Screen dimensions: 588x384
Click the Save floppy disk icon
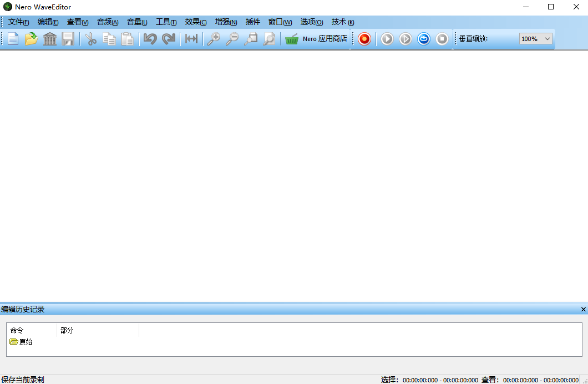coord(68,39)
